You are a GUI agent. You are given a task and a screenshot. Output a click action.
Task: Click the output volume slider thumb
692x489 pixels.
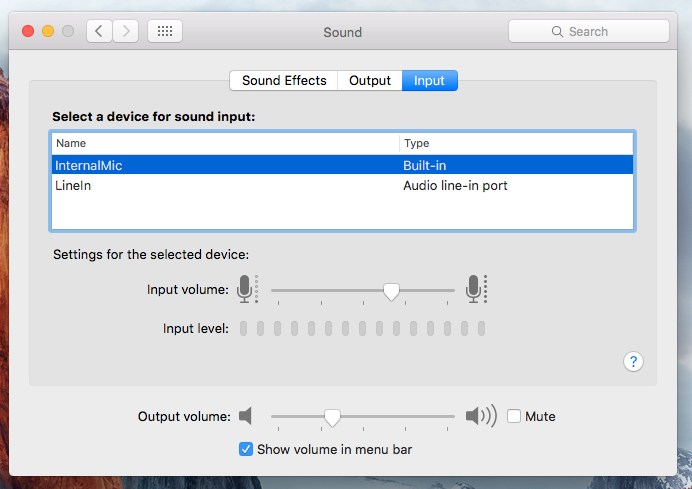click(332, 416)
